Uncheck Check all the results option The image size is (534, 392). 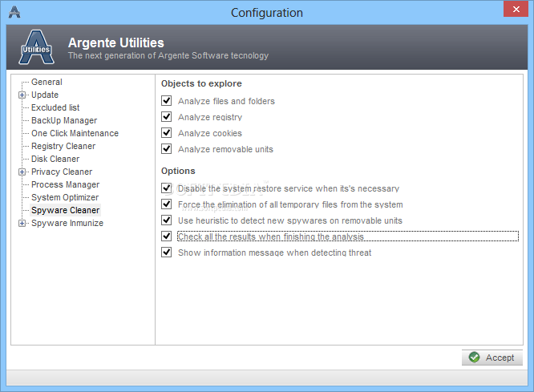[166, 236]
